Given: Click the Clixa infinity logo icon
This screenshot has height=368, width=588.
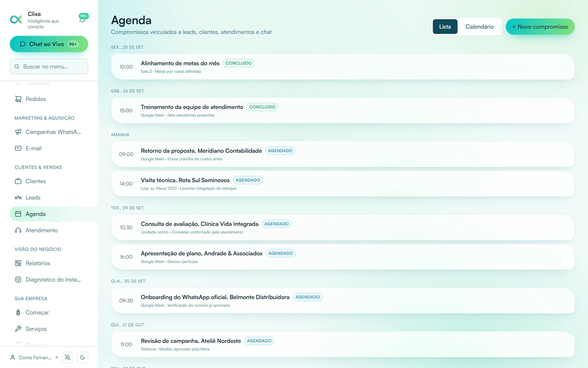Looking at the screenshot, I should click(x=16, y=19).
